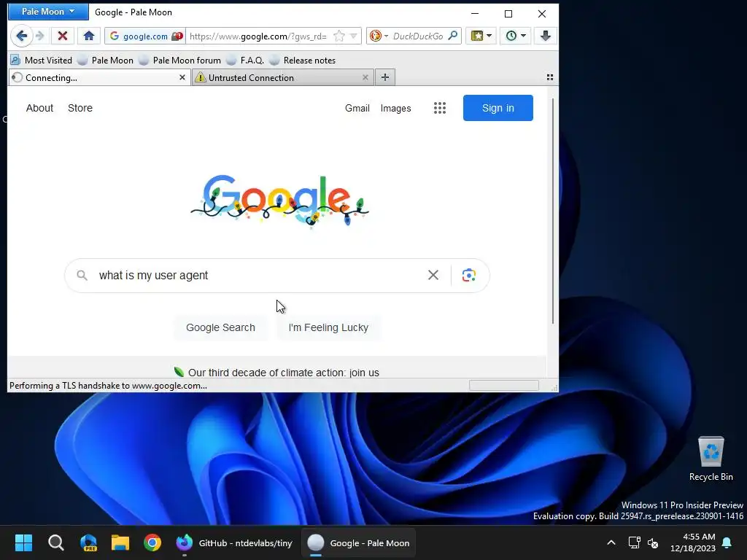Open the notifications bell icon
Viewport: 747px width, 560px height.
[x=727, y=542]
